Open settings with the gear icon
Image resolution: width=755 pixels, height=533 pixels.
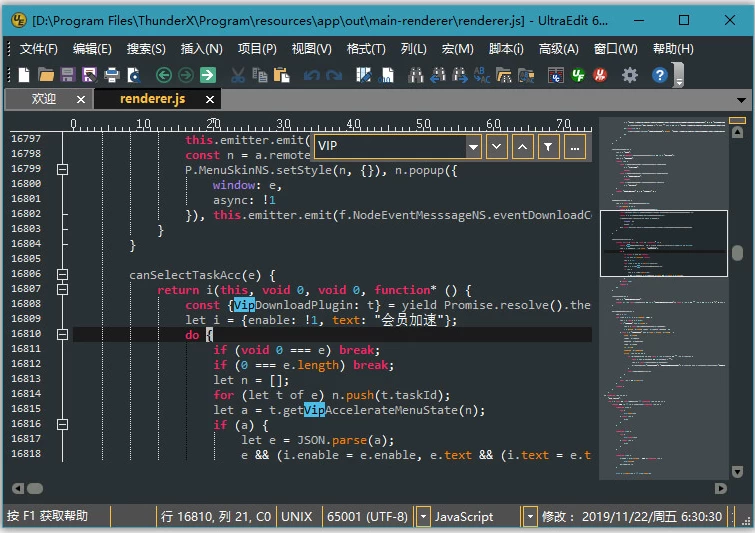coord(629,75)
